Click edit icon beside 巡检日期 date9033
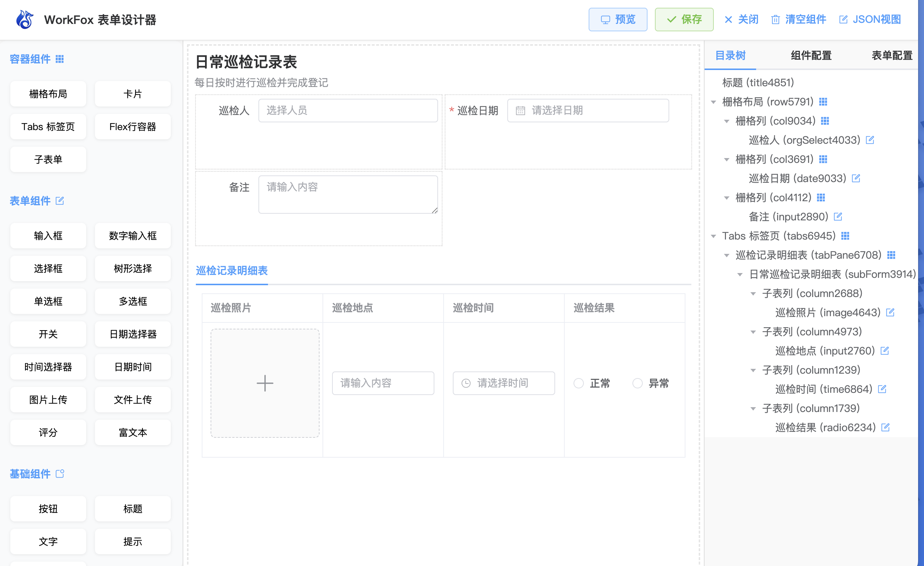The width and height of the screenshot is (924, 566). coord(856,178)
